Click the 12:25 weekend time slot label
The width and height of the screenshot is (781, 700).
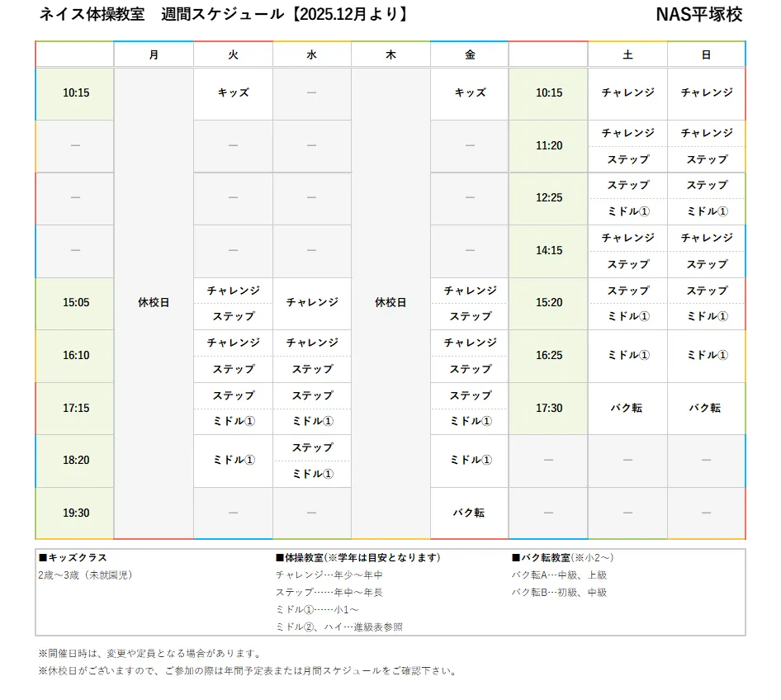click(x=548, y=198)
